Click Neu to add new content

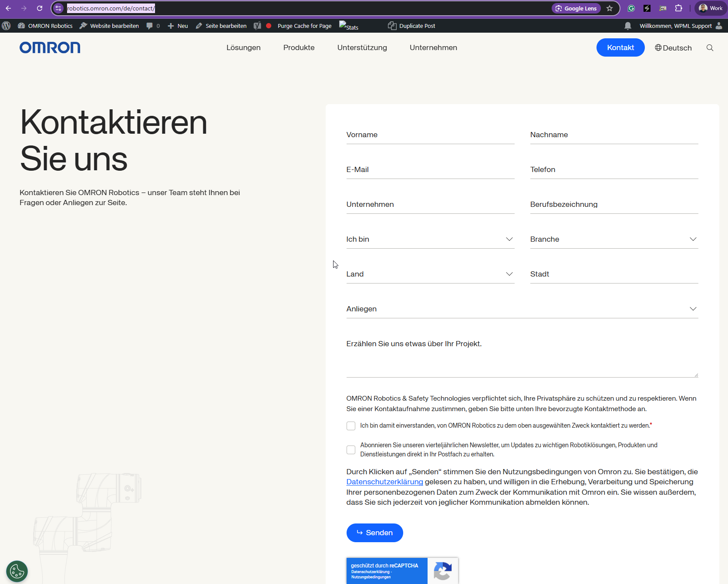(x=178, y=26)
